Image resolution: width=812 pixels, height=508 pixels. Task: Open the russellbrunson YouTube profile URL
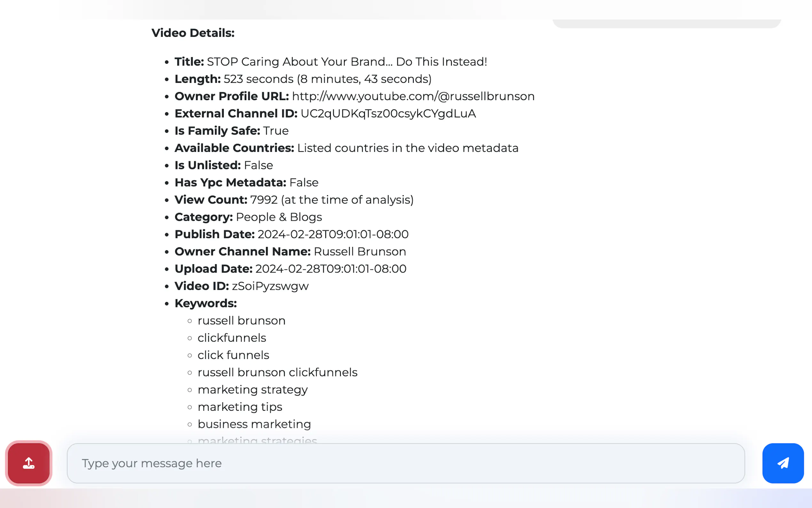click(413, 96)
